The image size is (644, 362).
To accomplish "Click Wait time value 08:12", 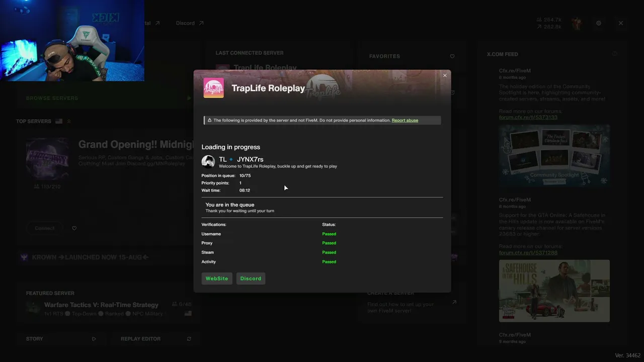I will click(245, 191).
